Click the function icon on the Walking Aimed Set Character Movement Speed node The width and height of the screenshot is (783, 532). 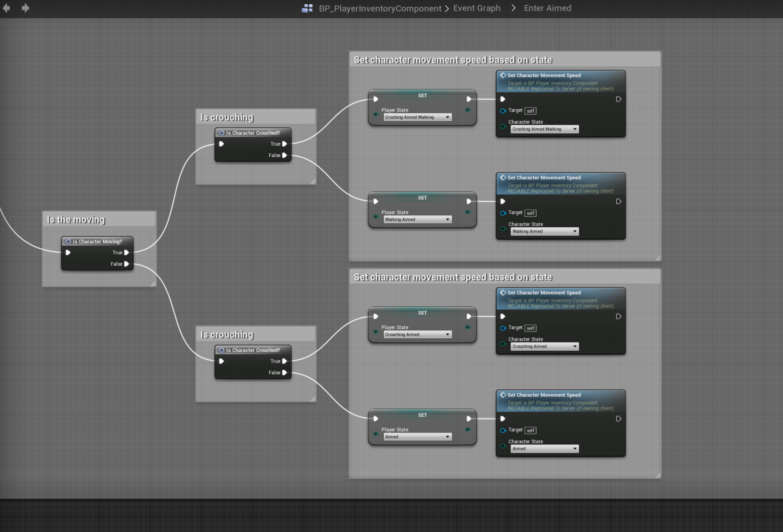(503, 177)
